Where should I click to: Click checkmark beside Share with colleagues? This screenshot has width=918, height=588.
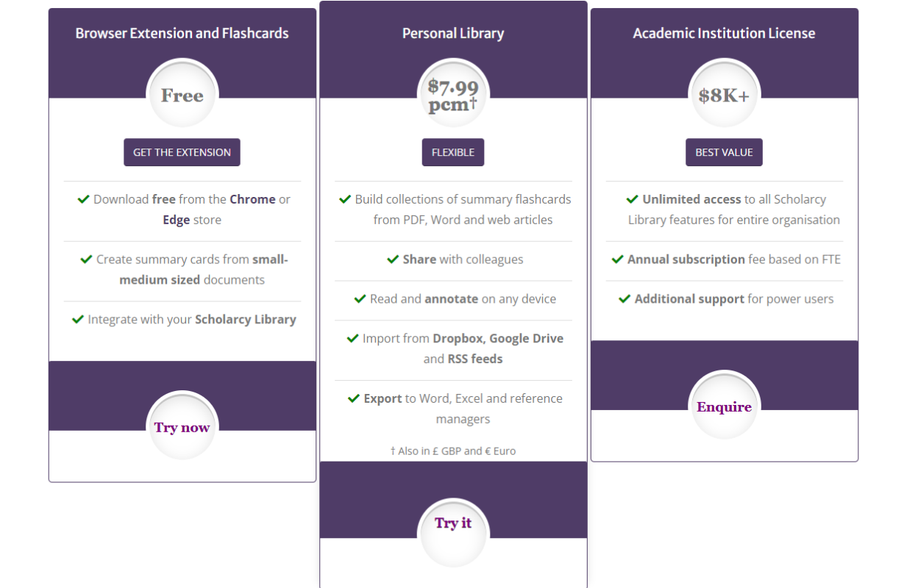pyautogui.click(x=393, y=259)
